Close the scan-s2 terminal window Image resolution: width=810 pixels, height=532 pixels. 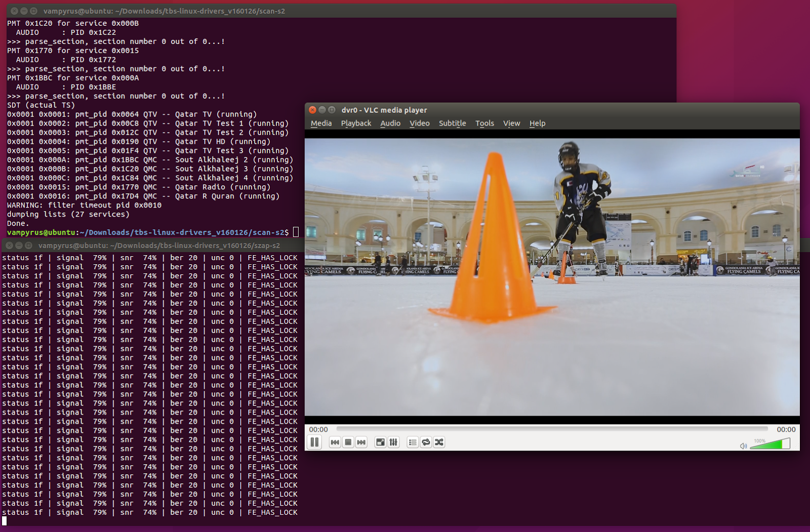coord(14,11)
